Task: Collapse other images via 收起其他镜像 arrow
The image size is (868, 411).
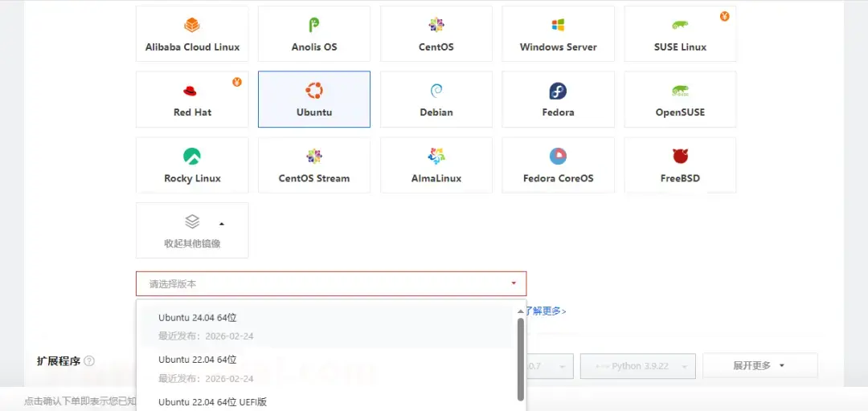Action: pos(222,224)
